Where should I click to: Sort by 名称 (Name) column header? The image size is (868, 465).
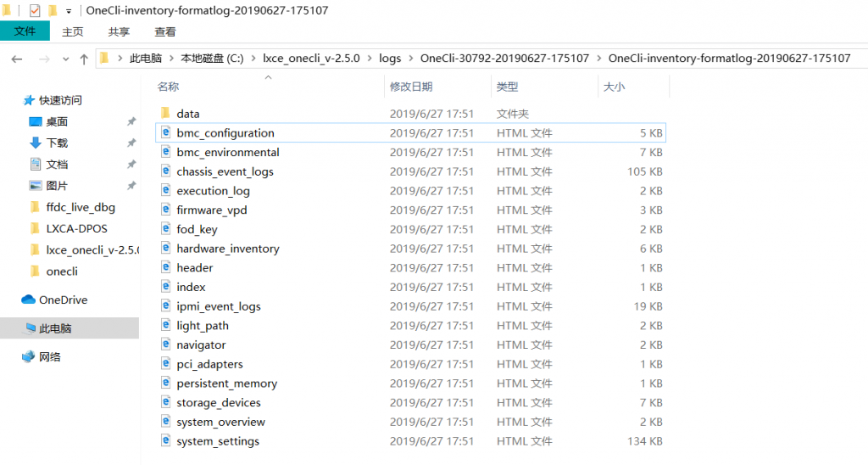(x=169, y=87)
